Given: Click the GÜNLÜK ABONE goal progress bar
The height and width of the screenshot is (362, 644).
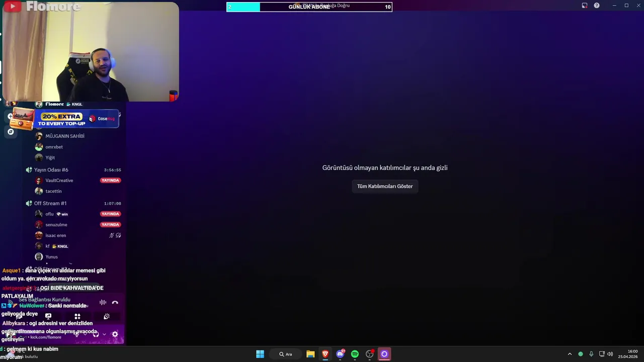Looking at the screenshot, I should [309, 7].
